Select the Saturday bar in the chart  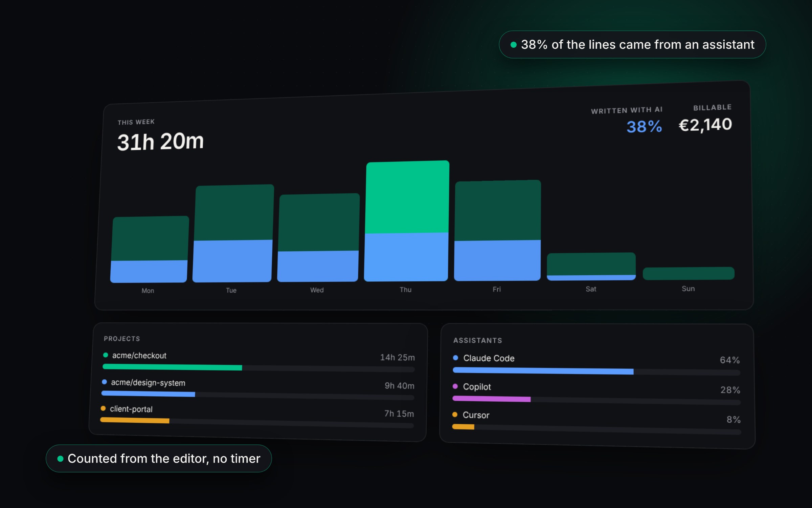click(591, 267)
